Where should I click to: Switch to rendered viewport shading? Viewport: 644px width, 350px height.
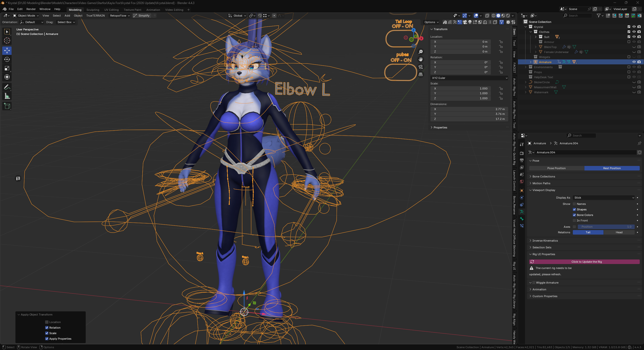(508, 16)
